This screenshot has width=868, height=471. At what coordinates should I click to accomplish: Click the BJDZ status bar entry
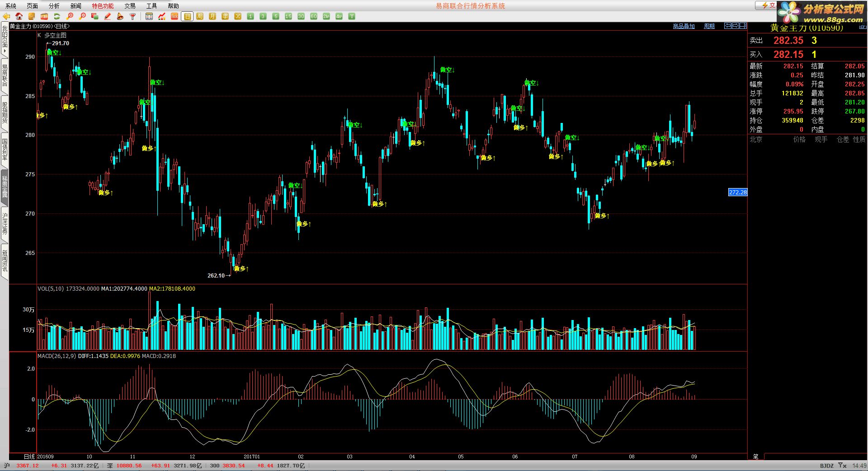coord(826,466)
